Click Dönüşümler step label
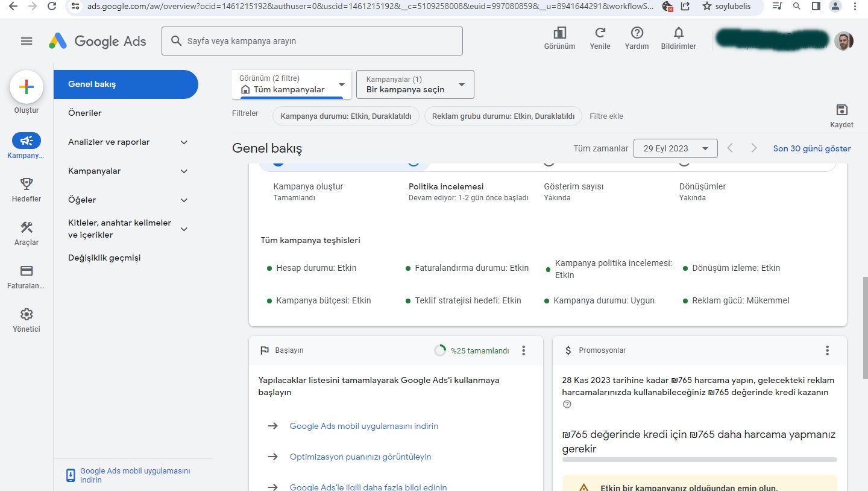868x491 pixels. (x=702, y=186)
